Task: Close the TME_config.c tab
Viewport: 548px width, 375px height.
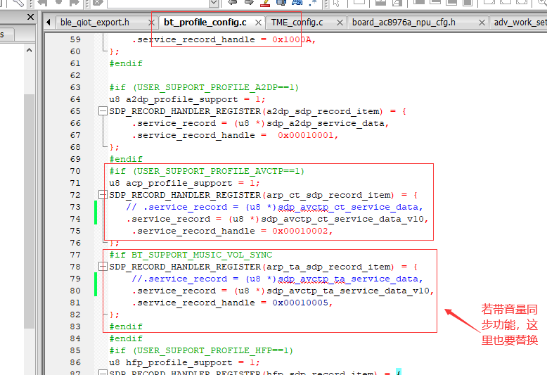Action: pyautogui.click(x=339, y=23)
